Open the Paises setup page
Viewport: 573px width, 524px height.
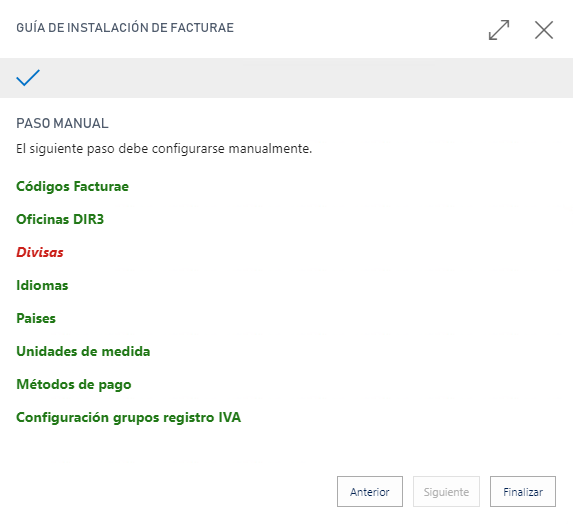click(x=36, y=318)
